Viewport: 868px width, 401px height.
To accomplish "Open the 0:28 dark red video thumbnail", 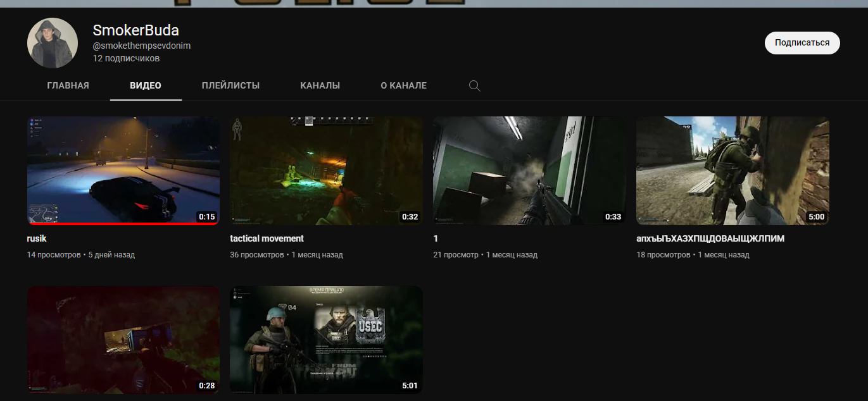I will (123, 340).
